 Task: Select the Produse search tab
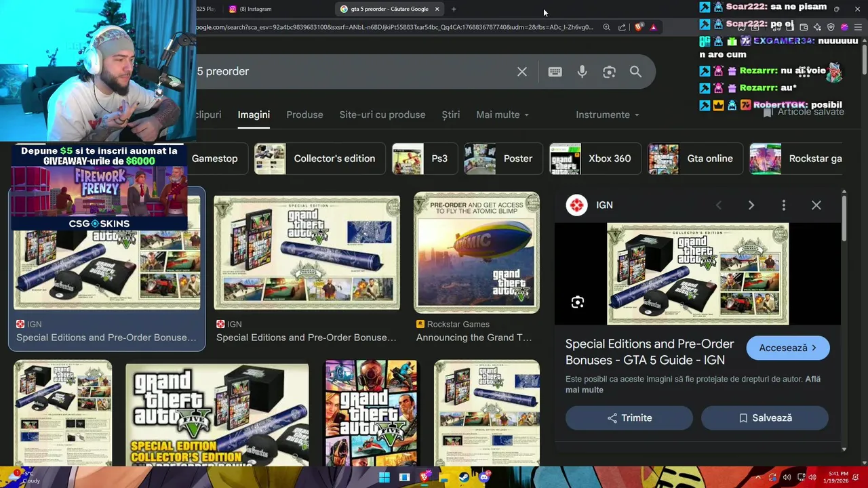(304, 115)
